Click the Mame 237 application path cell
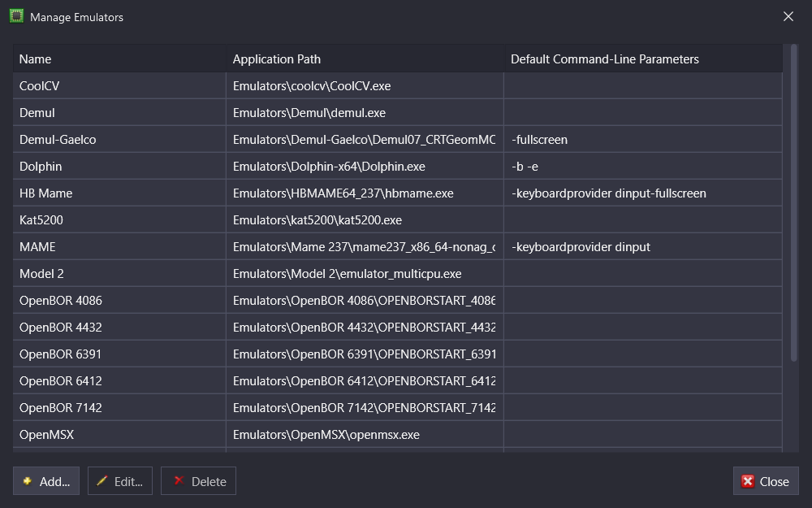The width and height of the screenshot is (812, 508). click(365, 247)
